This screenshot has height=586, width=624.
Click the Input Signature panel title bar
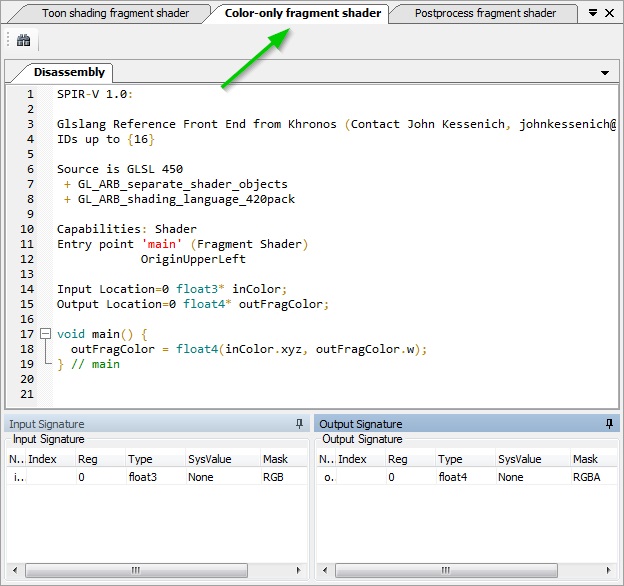(157, 424)
